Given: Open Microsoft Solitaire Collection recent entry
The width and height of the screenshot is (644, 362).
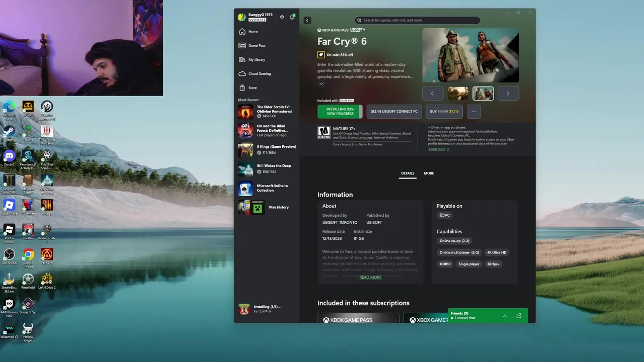Looking at the screenshot, I should pyautogui.click(x=267, y=188).
